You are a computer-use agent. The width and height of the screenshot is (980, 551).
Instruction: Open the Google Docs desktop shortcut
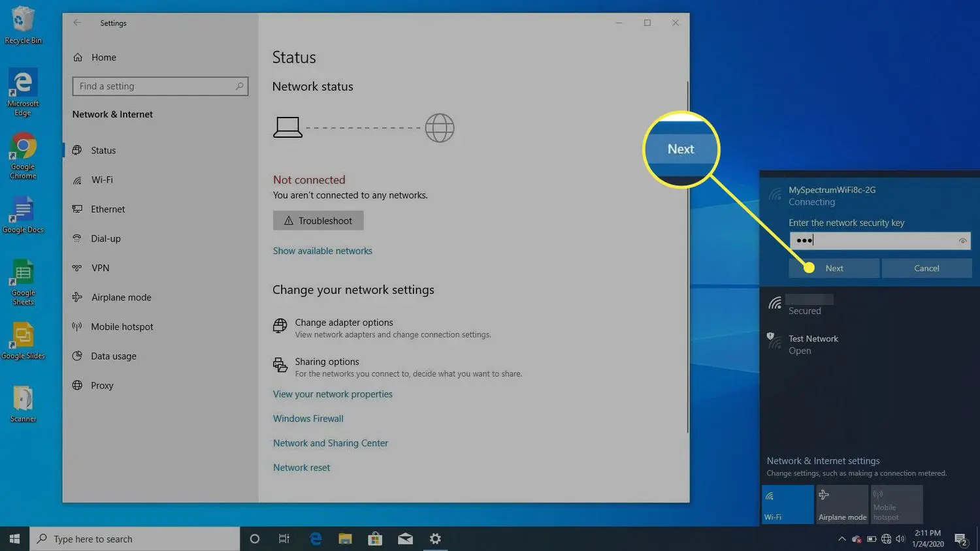(23, 215)
